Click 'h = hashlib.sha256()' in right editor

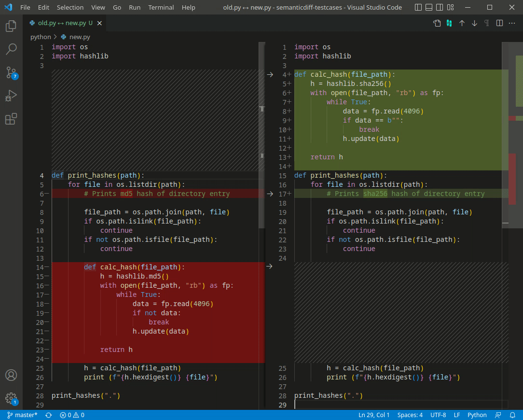pyautogui.click(x=351, y=84)
